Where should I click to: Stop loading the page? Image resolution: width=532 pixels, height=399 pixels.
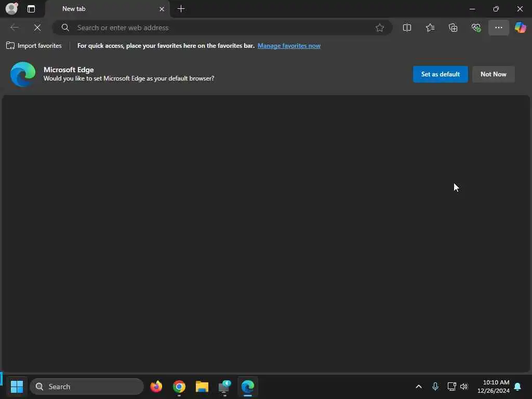click(37, 28)
